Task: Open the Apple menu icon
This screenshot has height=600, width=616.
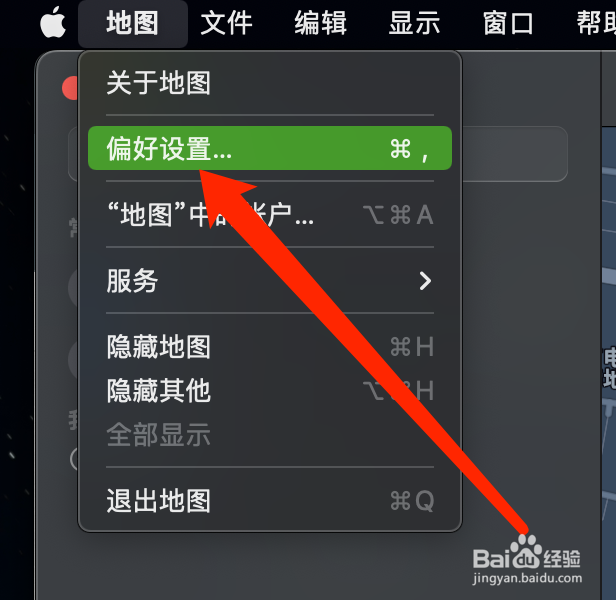Action: click(53, 22)
